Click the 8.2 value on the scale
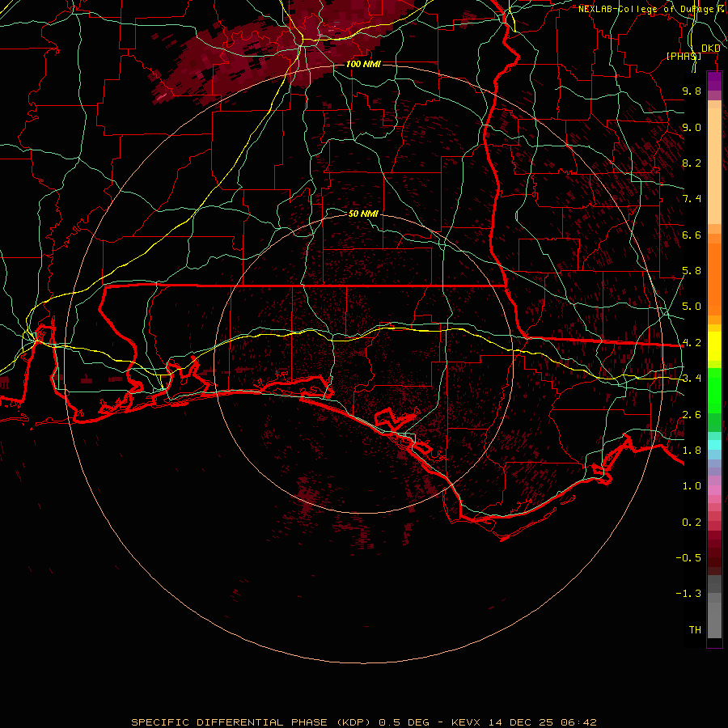Screen dimensions: 728x728 692,163
